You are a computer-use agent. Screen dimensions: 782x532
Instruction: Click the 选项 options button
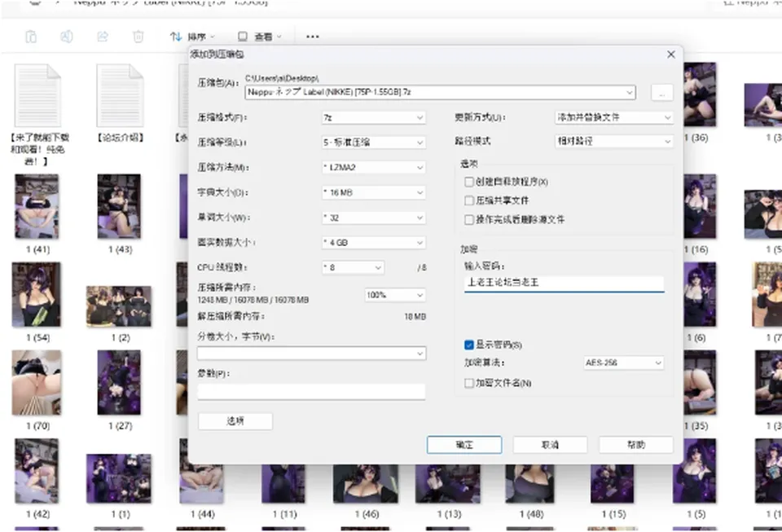(x=235, y=421)
